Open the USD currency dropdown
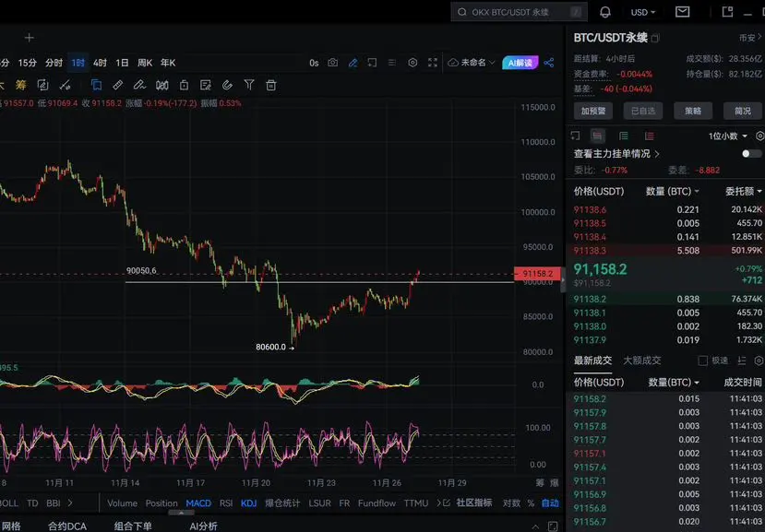The image size is (765, 532). (643, 12)
